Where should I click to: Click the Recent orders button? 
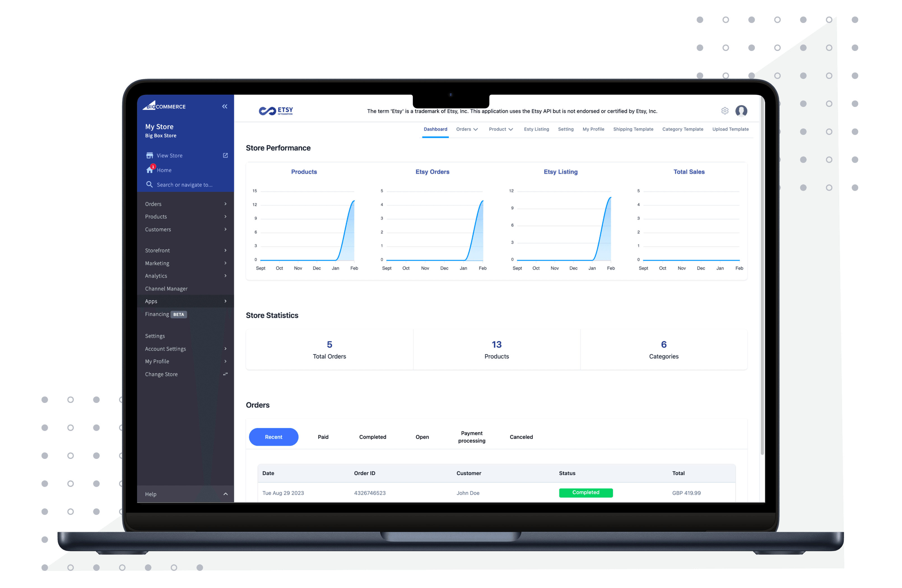tap(273, 437)
